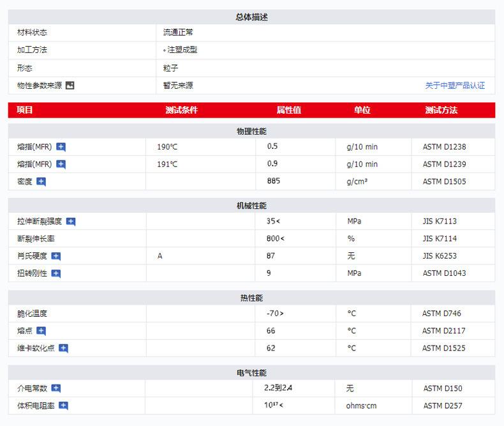Select the 项目 column header

click(25, 110)
